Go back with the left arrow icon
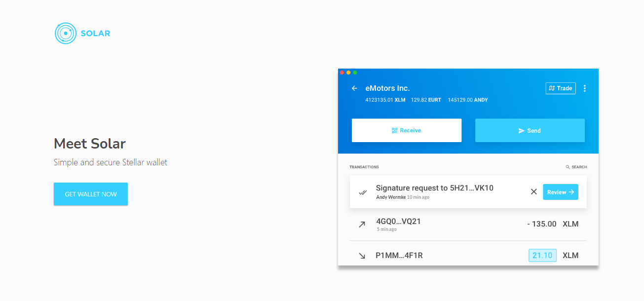 354,88
